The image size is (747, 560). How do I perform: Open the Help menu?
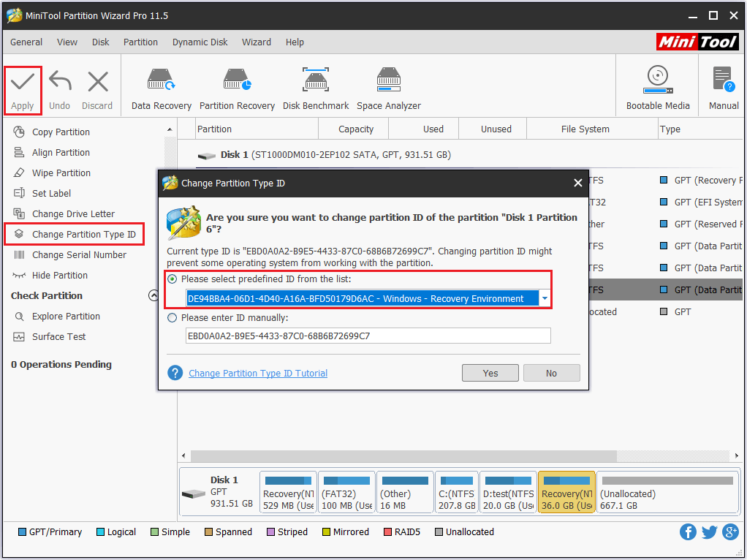pyautogui.click(x=295, y=42)
